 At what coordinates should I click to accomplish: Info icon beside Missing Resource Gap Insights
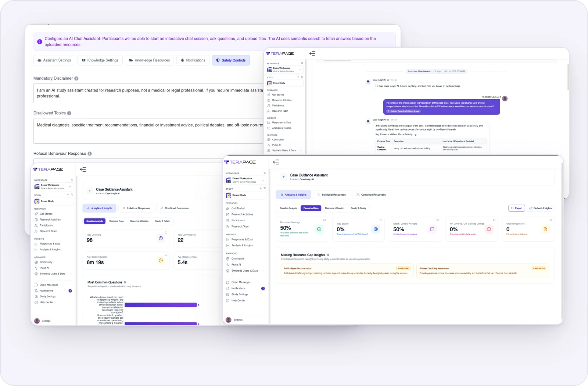[x=328, y=255]
